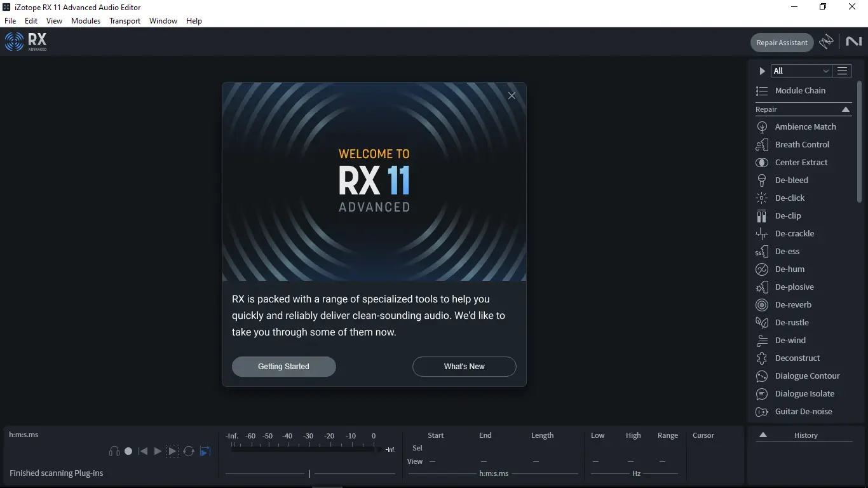Open the Window menu
The height and width of the screenshot is (488, 868).
click(163, 21)
